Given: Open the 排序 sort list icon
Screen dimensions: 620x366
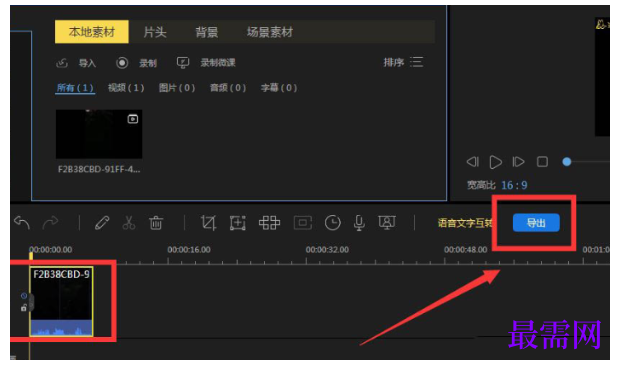Looking at the screenshot, I should tap(416, 62).
